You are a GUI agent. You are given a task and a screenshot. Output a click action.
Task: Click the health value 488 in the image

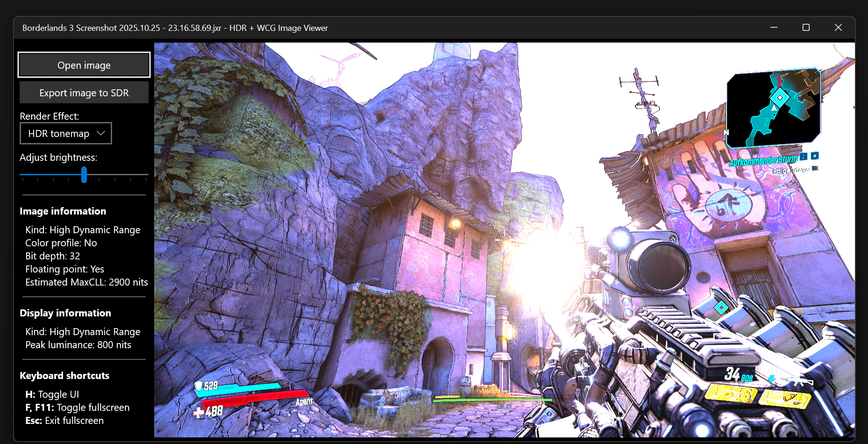coord(214,411)
